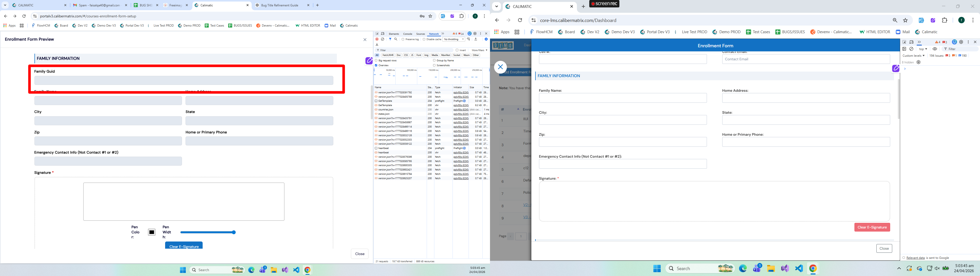Open left DevTools main settings gear
This screenshot has width=980, height=276.
tap(475, 34)
